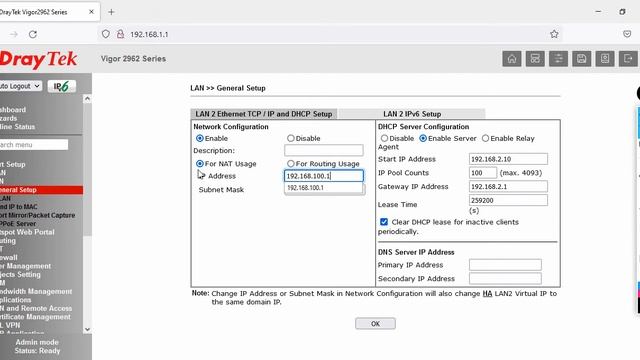Image resolution: width=640 pixels, height=360 pixels.
Task: Click the IP Address field 192.168.100.1
Action: tap(324, 176)
